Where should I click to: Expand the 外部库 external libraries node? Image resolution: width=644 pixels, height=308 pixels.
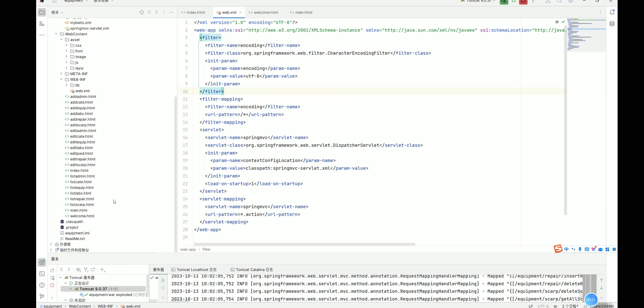[51, 244]
